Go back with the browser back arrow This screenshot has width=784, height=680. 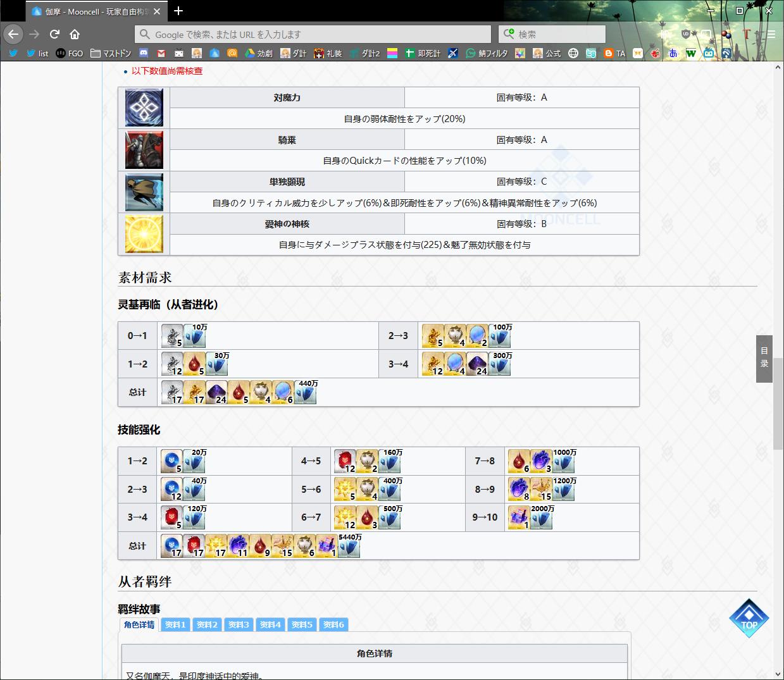click(x=13, y=34)
